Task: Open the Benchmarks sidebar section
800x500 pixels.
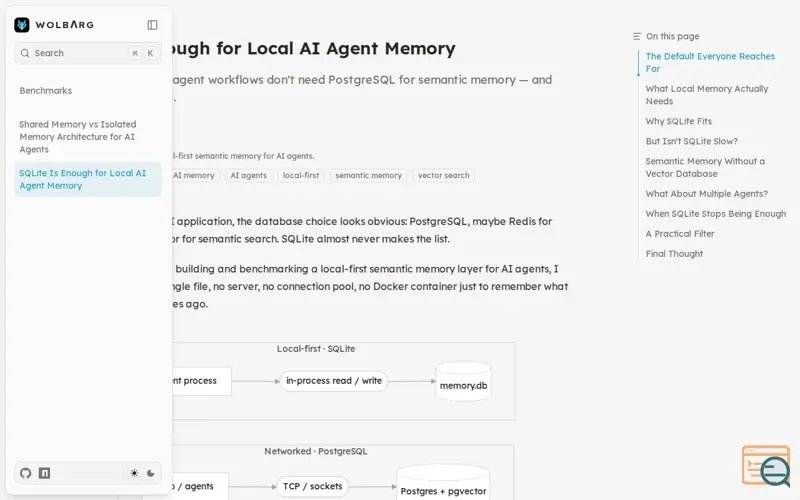Action: coord(46,90)
